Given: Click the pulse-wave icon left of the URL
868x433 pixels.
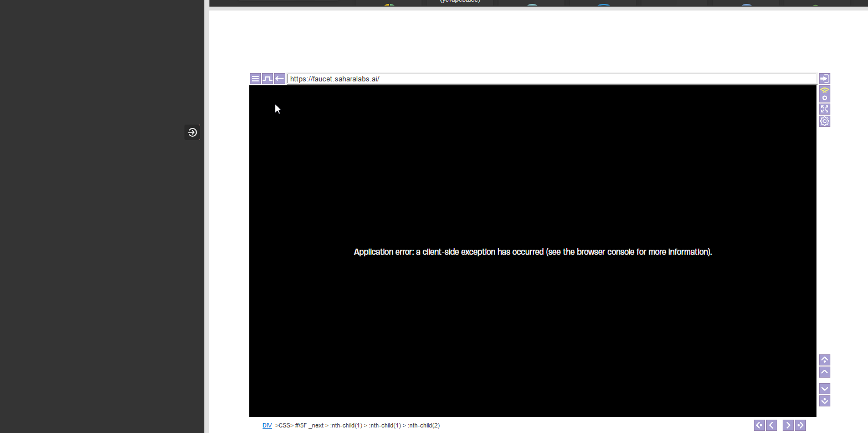Looking at the screenshot, I should coord(268,79).
